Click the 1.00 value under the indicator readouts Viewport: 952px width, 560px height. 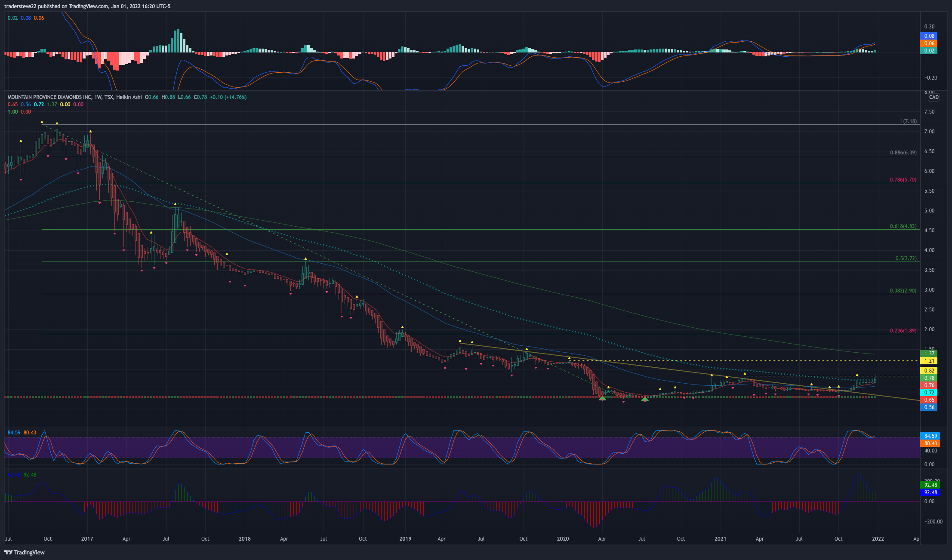click(x=13, y=112)
